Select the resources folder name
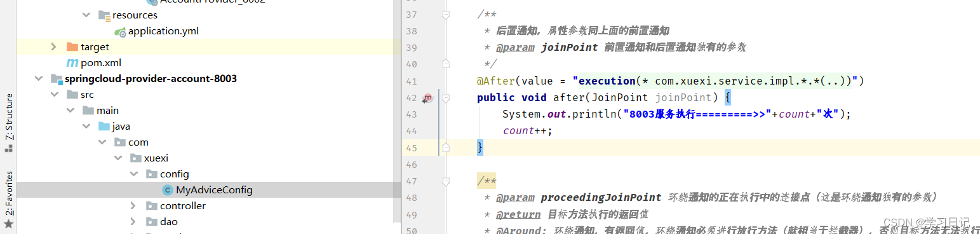 [x=135, y=15]
